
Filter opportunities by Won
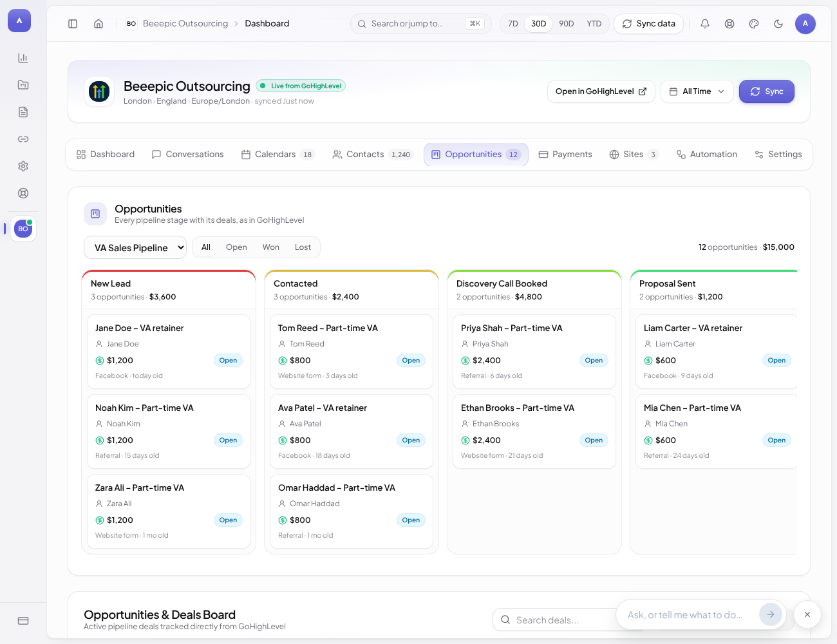[271, 247]
